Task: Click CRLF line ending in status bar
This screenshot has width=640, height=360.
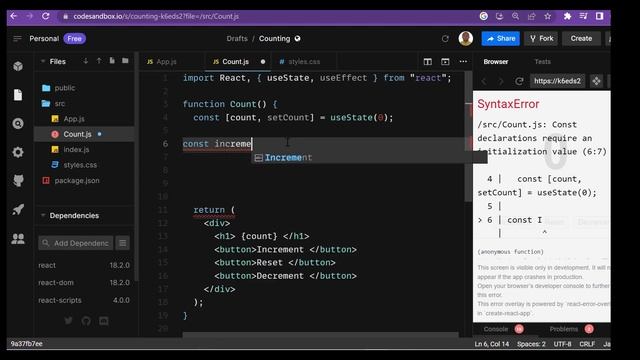Action: [x=587, y=344]
